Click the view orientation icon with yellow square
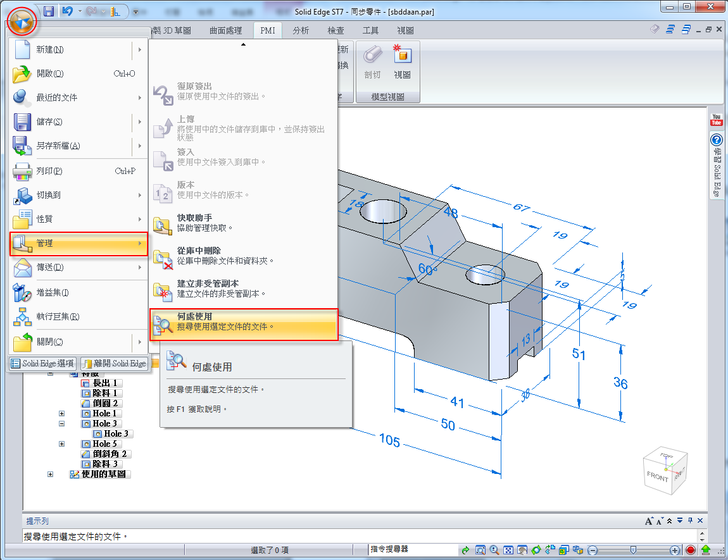Viewport: 728px width, 560px height. (564, 551)
